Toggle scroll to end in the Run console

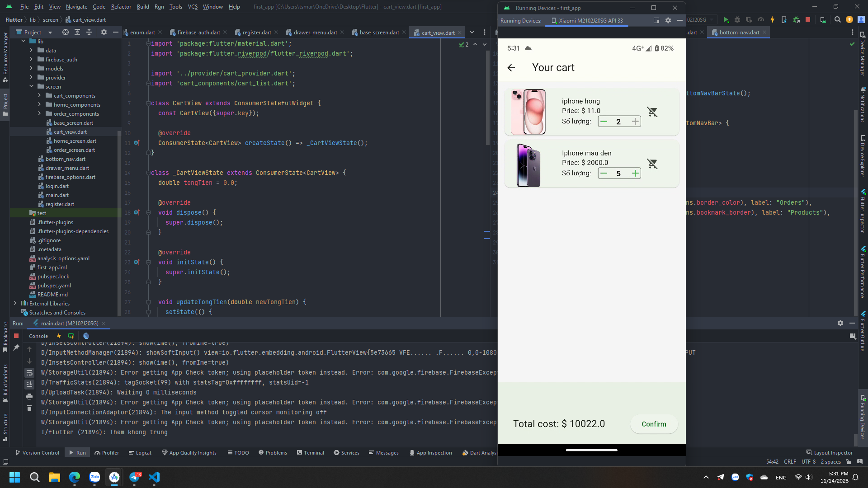(29, 385)
